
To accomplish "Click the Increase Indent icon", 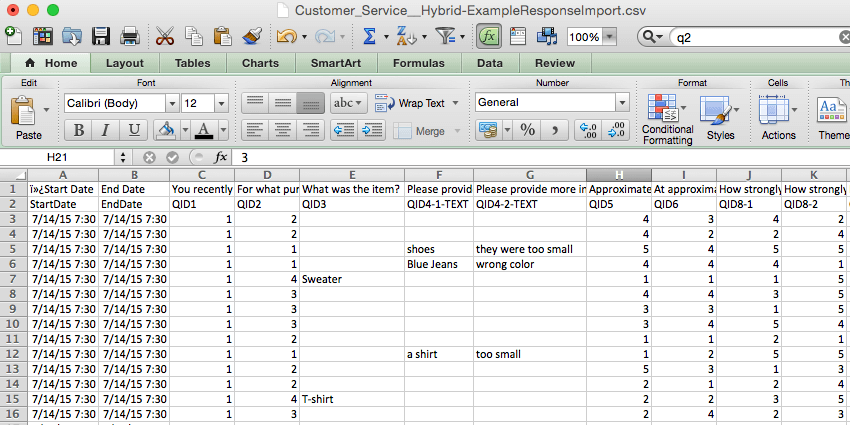I will click(x=371, y=130).
